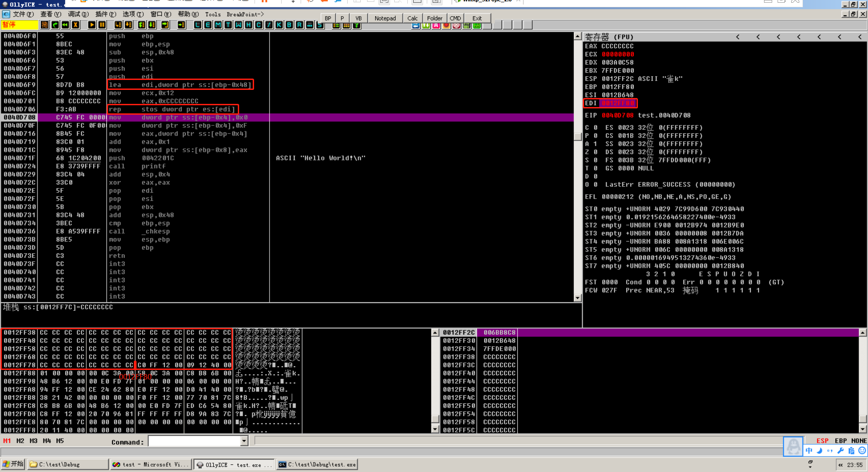Click the stack pane scroll-up arrow

click(863, 332)
